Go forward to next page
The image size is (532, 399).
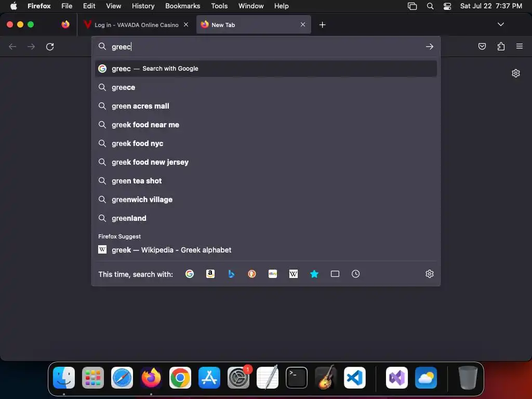[x=31, y=46]
